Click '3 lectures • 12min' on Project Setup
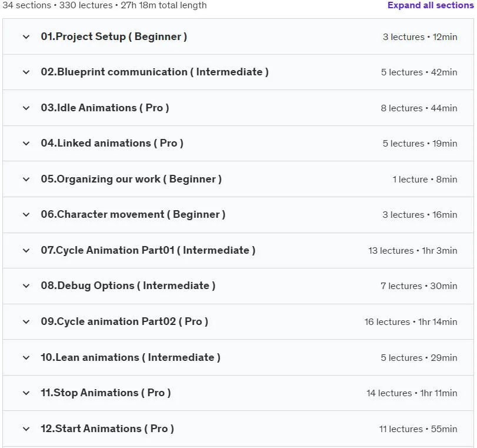477x448 pixels. coord(420,37)
